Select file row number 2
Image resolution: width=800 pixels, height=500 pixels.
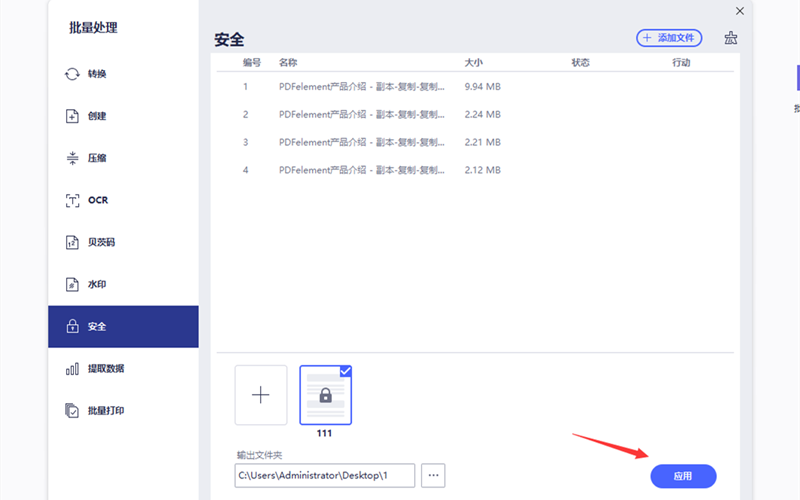click(475, 114)
